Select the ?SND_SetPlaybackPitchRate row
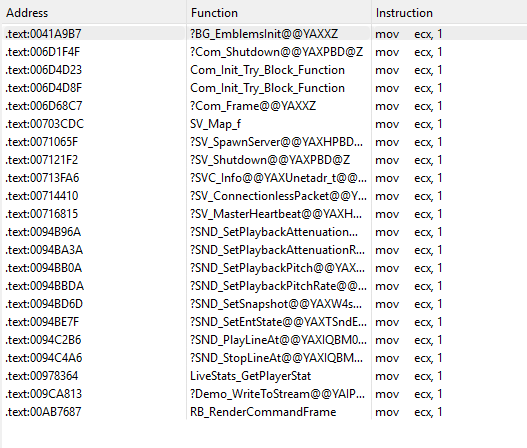Viewport: 527px width, 448px height. [x=265, y=286]
